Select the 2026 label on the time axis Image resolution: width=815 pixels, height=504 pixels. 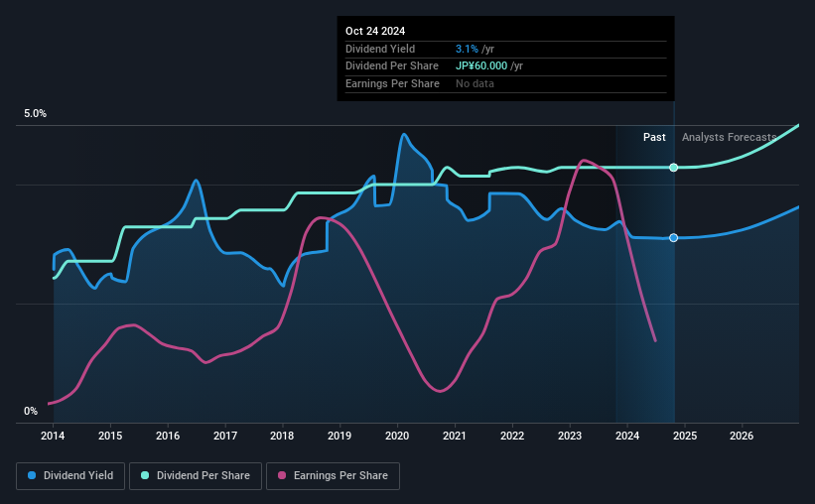click(x=742, y=436)
